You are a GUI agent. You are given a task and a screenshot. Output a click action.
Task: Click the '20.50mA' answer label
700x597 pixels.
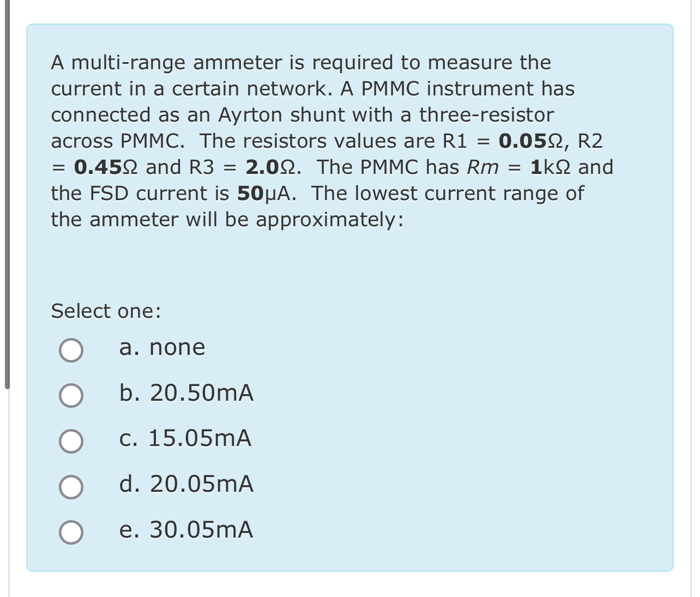pos(186,393)
